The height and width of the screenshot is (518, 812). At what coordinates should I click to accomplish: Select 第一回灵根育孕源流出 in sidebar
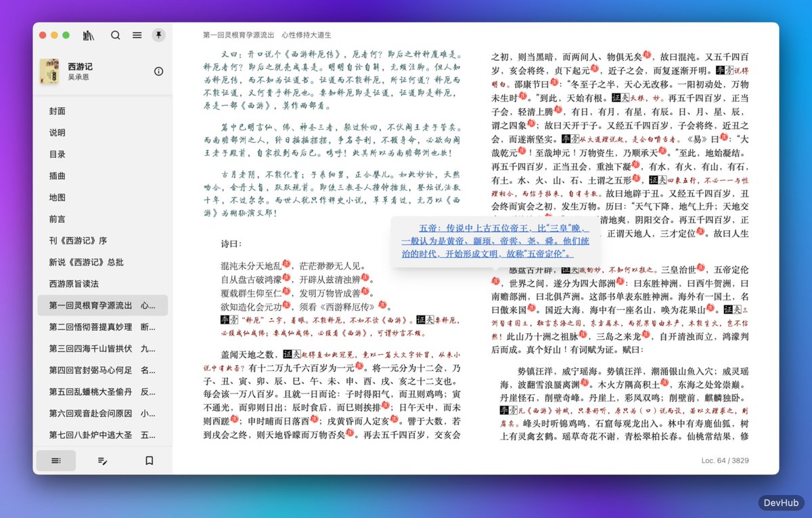click(x=102, y=305)
